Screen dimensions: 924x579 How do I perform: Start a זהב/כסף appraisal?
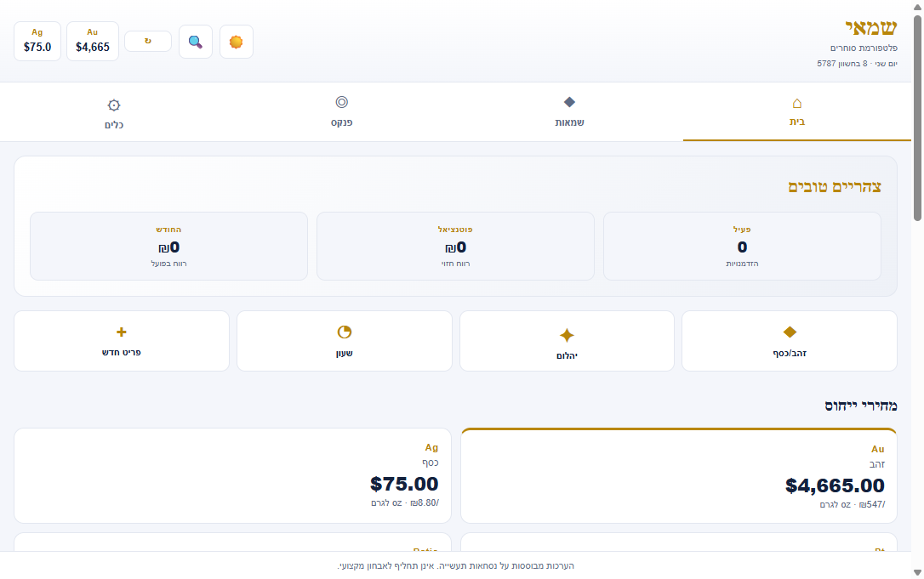click(x=790, y=341)
